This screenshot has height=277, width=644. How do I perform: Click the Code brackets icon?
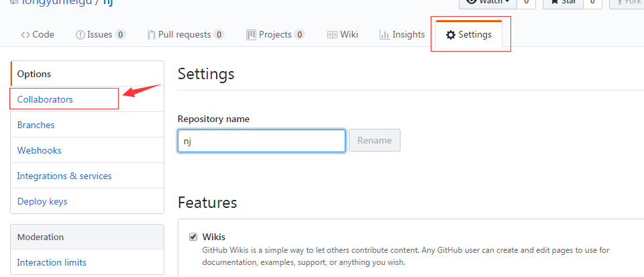coord(25,35)
